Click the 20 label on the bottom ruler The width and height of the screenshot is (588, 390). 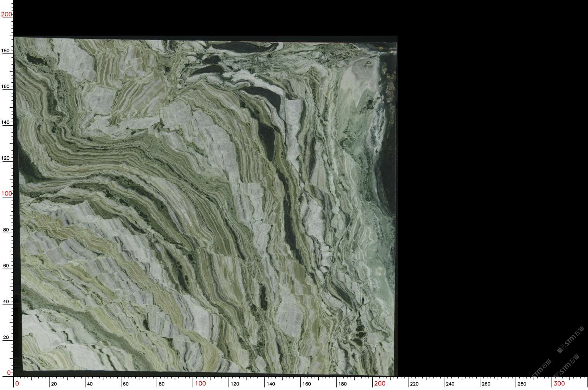tap(54, 384)
